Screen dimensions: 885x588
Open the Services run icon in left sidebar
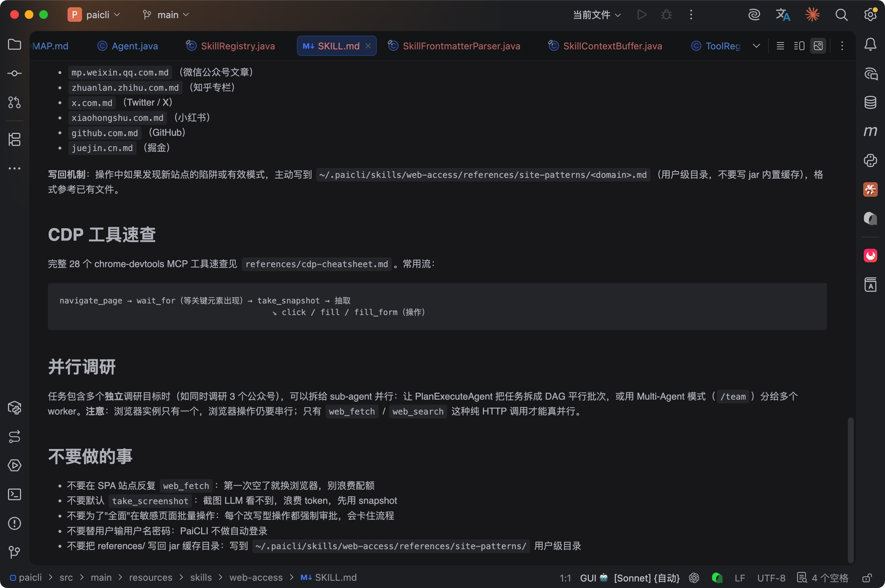pos(14,465)
